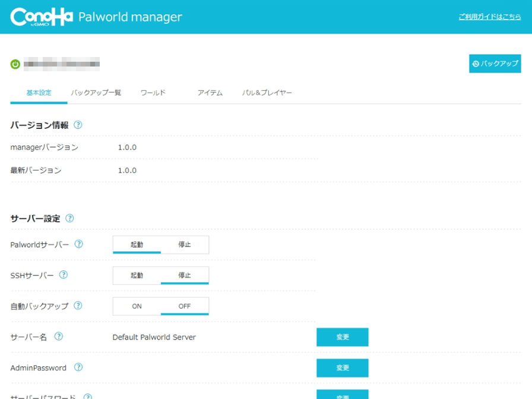Click the blurred server name text

click(62, 64)
